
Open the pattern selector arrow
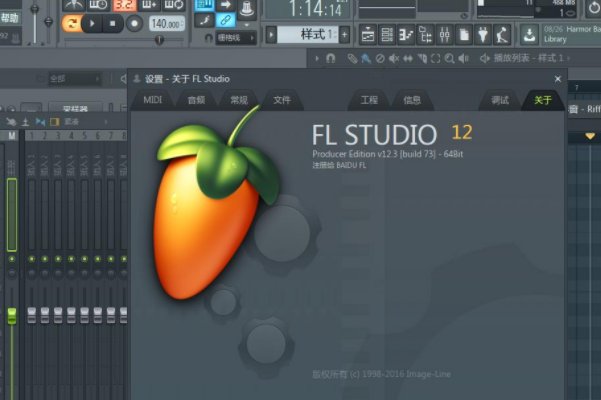pos(271,35)
